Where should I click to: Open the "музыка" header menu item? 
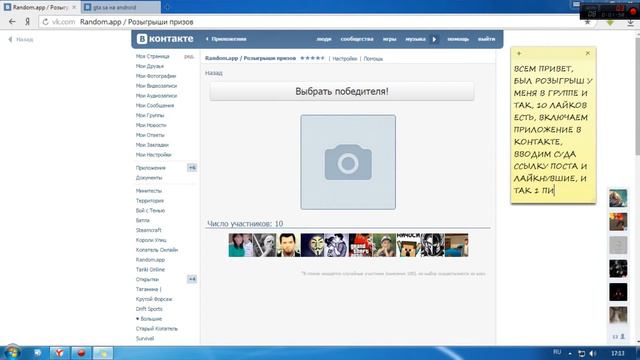click(x=416, y=39)
